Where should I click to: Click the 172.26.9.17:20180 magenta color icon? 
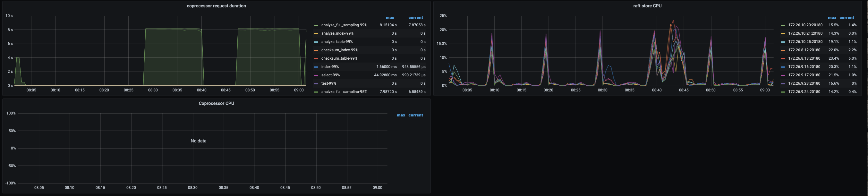coord(783,75)
